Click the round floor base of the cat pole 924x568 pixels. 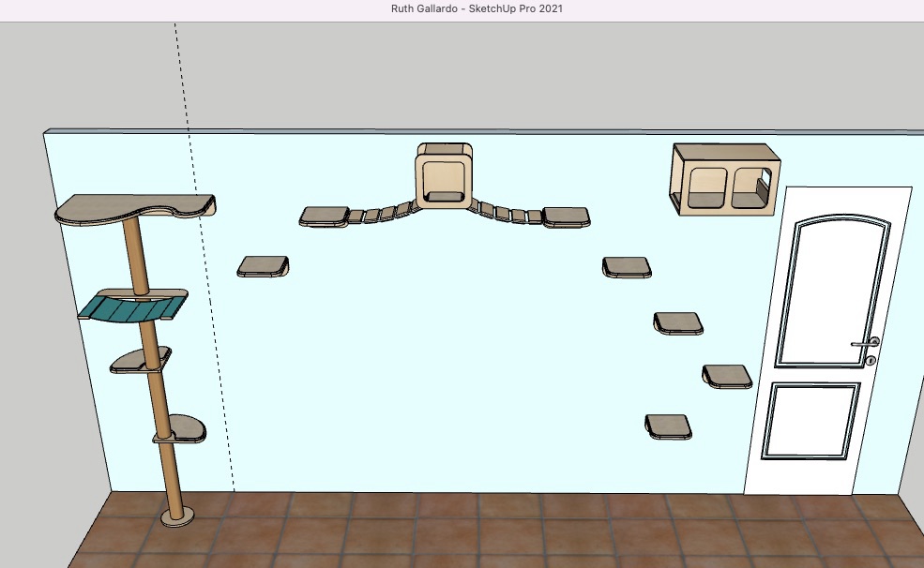pos(177,516)
